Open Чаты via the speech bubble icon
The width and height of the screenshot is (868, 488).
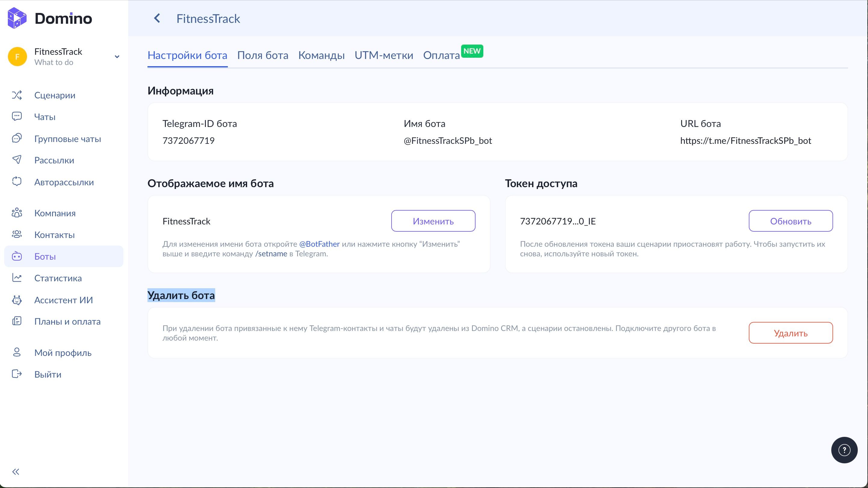coord(17,116)
